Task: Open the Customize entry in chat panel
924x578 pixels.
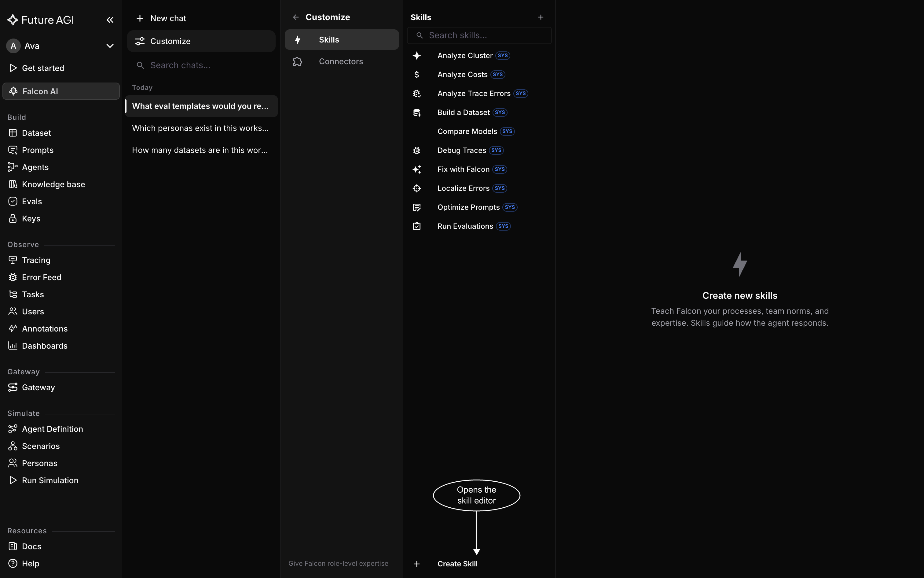Action: (201, 41)
